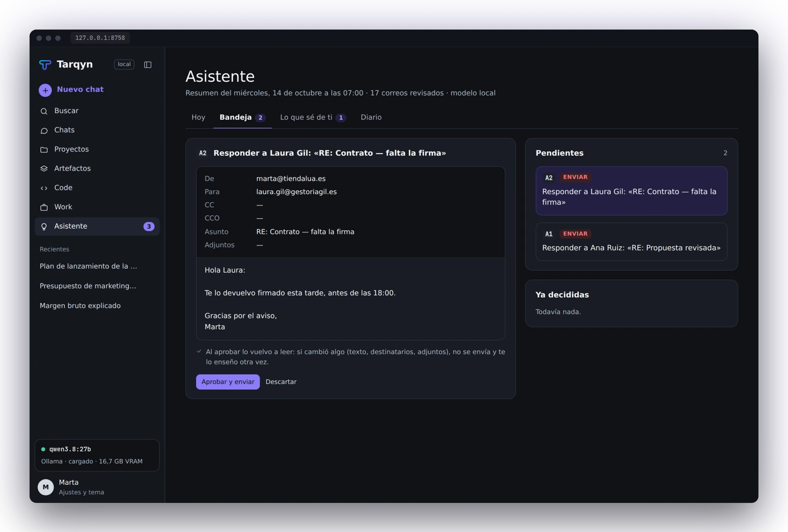The width and height of the screenshot is (788, 532).
Task: Select pending item A2 Responder a Laura Gil
Action: click(x=631, y=191)
